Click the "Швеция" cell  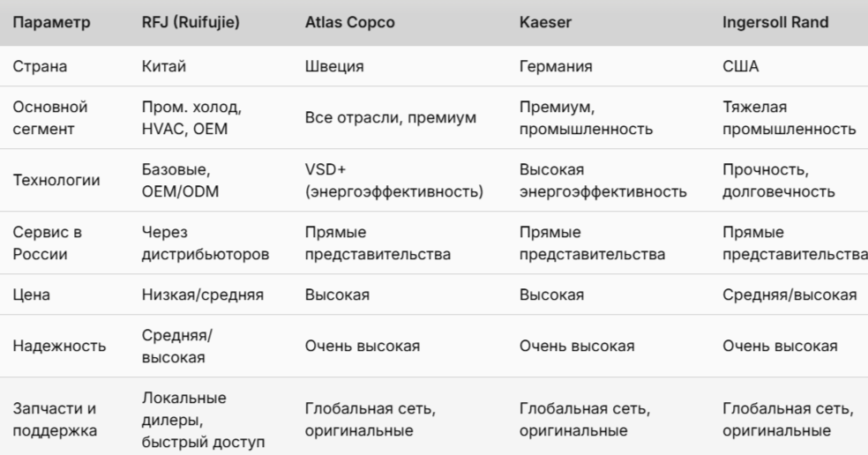(x=333, y=66)
